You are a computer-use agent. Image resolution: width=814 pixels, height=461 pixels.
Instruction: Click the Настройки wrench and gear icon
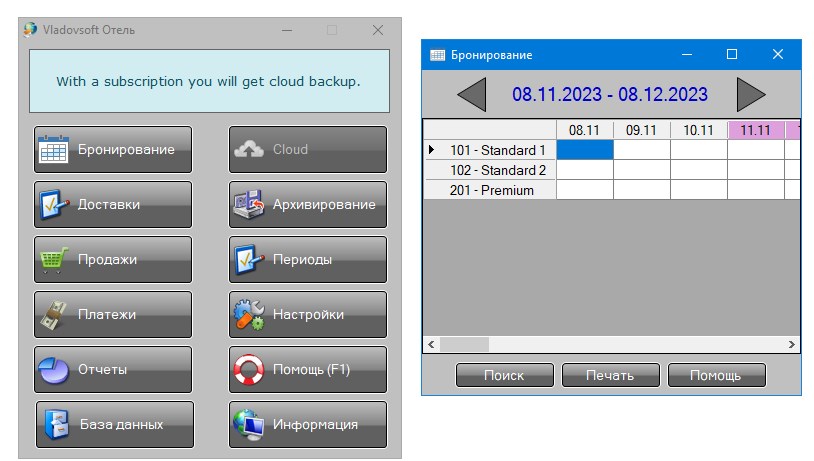[249, 315]
